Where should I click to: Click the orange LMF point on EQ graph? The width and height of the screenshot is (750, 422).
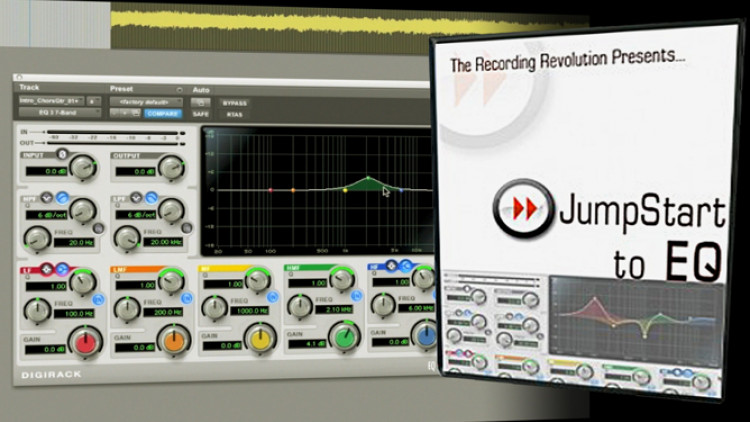(x=293, y=190)
